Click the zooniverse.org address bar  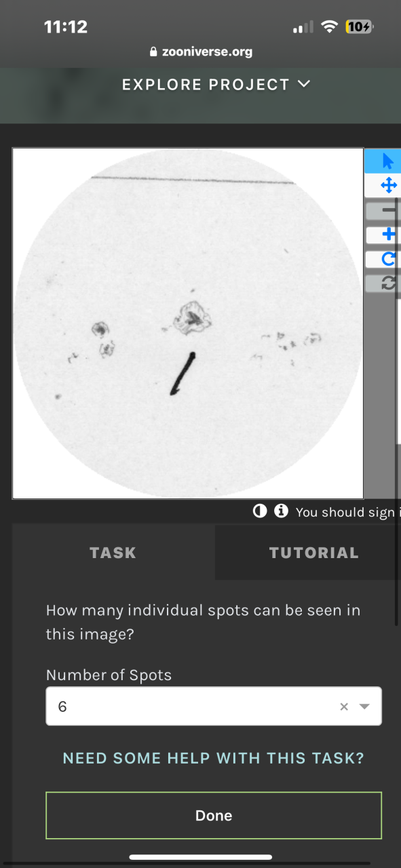coord(200,52)
